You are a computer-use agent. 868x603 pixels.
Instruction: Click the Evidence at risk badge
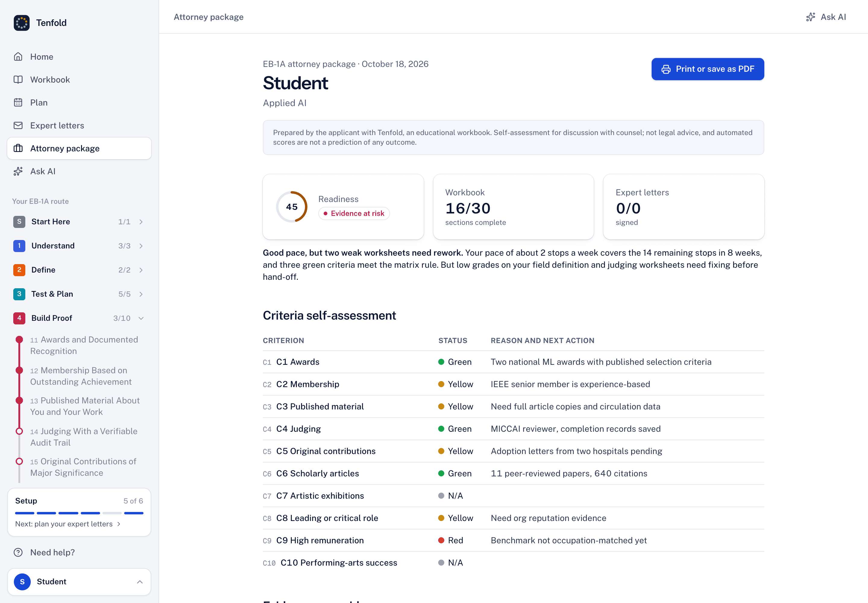tap(354, 213)
